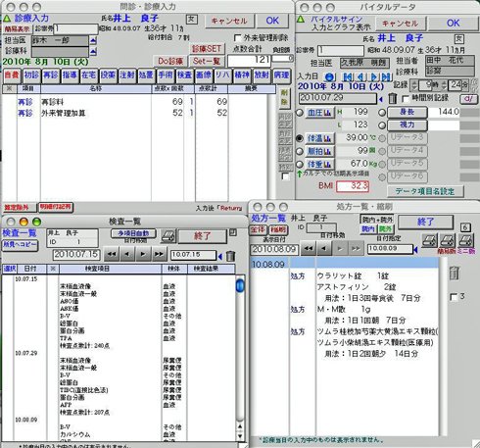Select the 体温 radio button

pyautogui.click(x=300, y=138)
